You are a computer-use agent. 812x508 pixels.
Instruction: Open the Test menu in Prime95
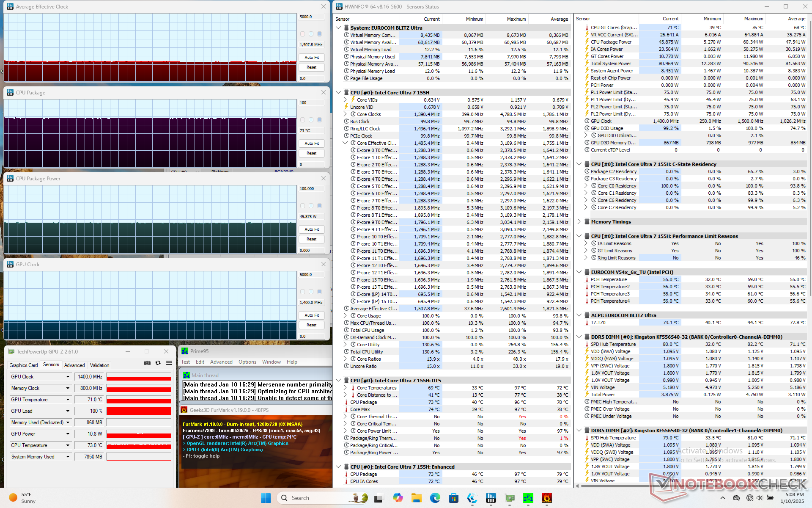pos(185,362)
